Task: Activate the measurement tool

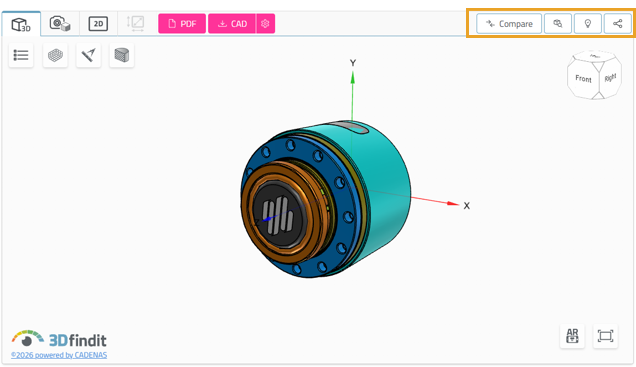Action: [x=88, y=55]
